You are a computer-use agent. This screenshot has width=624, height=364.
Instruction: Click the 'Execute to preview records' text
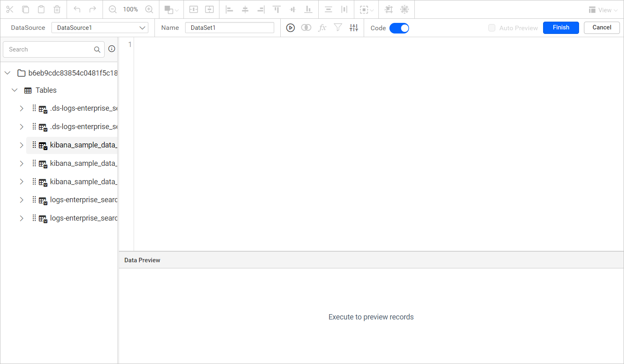371,317
